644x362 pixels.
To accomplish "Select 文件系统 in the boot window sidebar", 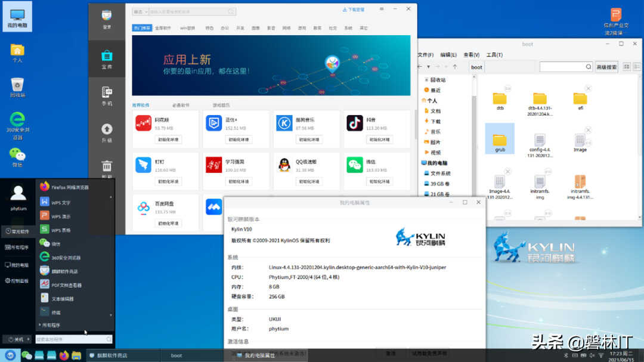I will pos(438,173).
